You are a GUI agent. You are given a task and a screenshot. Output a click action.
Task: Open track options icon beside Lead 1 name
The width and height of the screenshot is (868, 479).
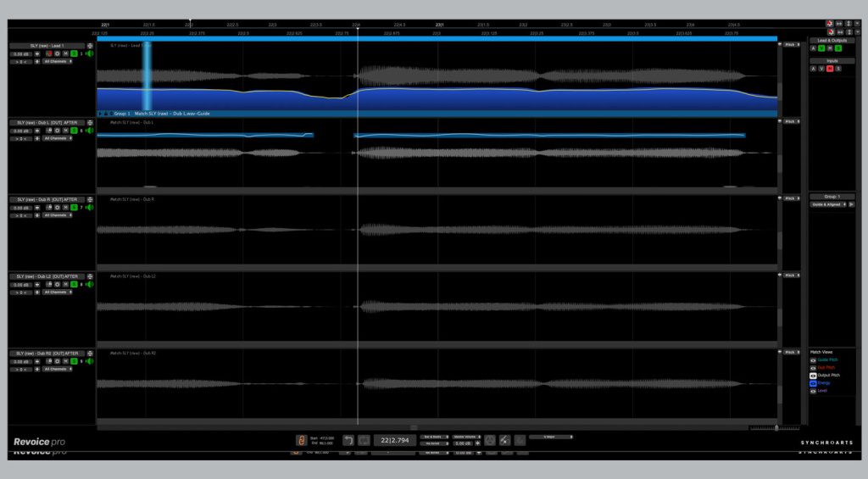[90, 46]
